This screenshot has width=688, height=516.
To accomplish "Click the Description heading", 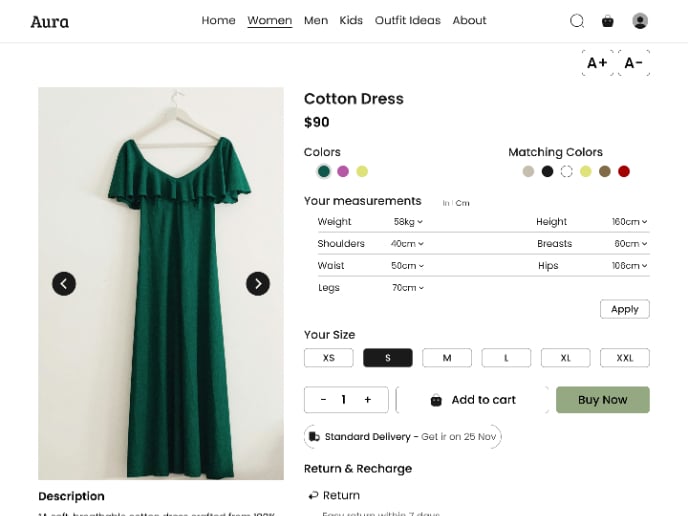I will tap(72, 496).
